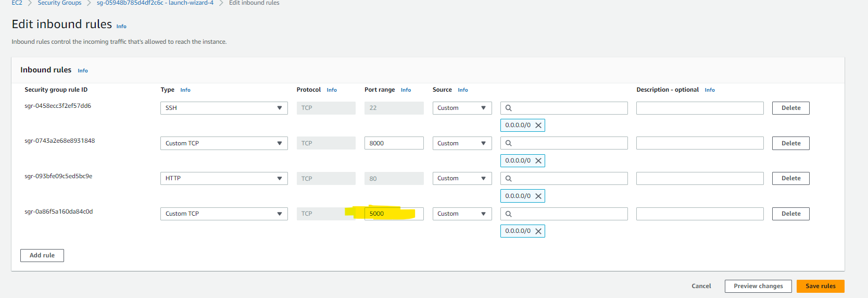Remove 0.0.0.0/0 tag in port 5000 rule
This screenshot has width=868, height=298.
538,231
